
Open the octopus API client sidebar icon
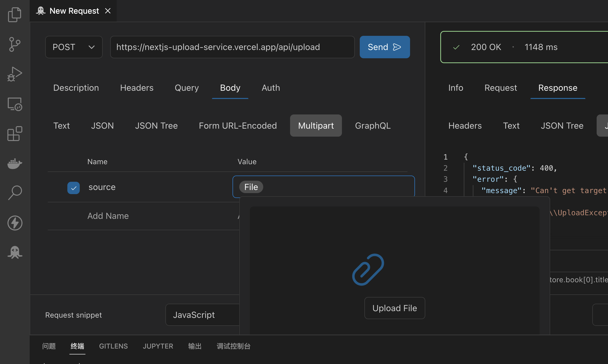pyautogui.click(x=15, y=252)
